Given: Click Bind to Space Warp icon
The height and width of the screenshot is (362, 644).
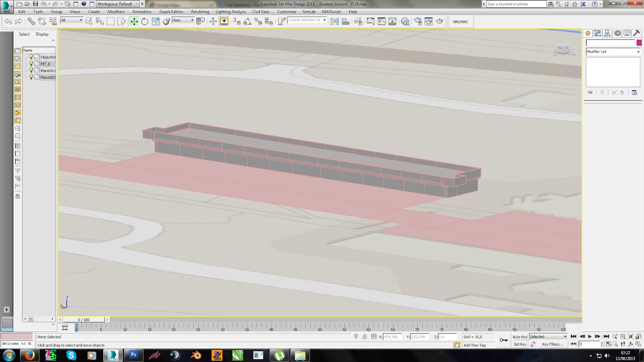Looking at the screenshot, I should (x=53, y=22).
